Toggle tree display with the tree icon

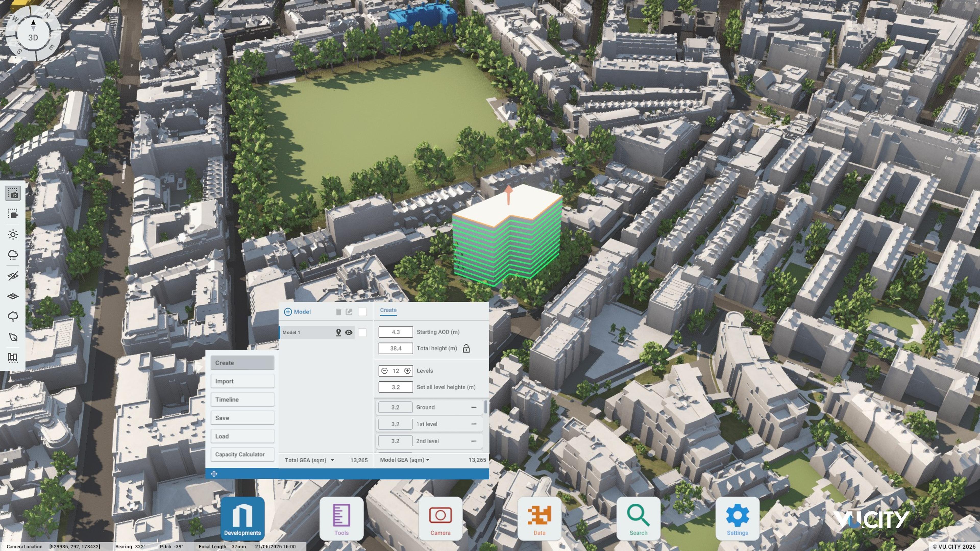[x=13, y=316]
